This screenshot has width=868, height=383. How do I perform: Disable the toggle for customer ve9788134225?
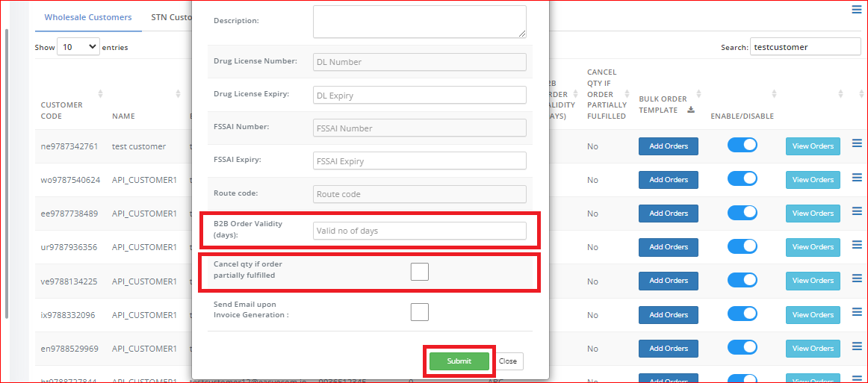coord(743,280)
